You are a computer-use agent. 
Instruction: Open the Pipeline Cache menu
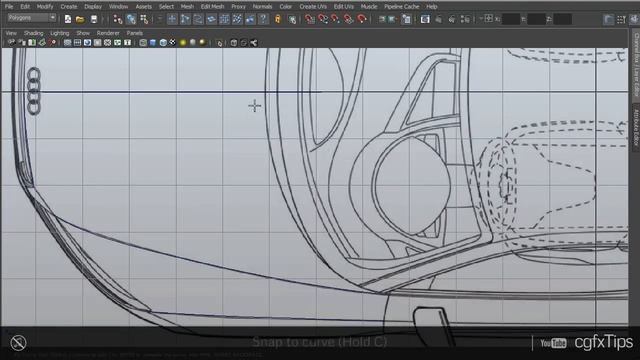(402, 7)
